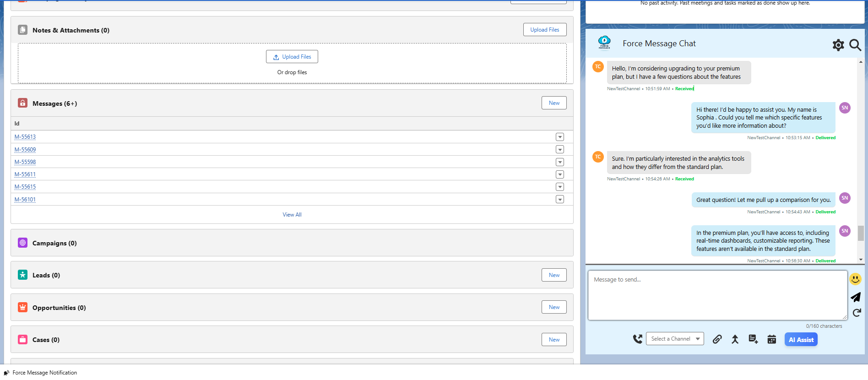Open row actions menu for M-55611
868x380 pixels.
pos(559,174)
